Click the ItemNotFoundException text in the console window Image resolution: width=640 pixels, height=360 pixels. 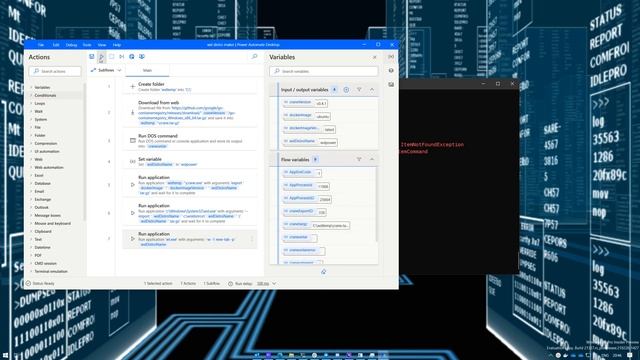coord(433,144)
